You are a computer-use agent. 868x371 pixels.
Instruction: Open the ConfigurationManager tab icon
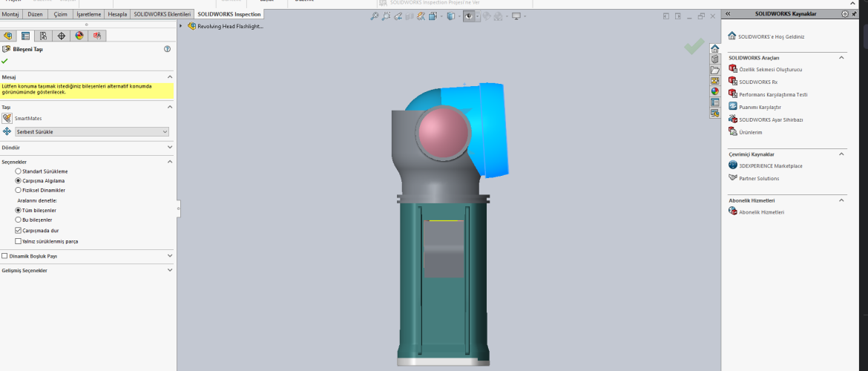(43, 36)
